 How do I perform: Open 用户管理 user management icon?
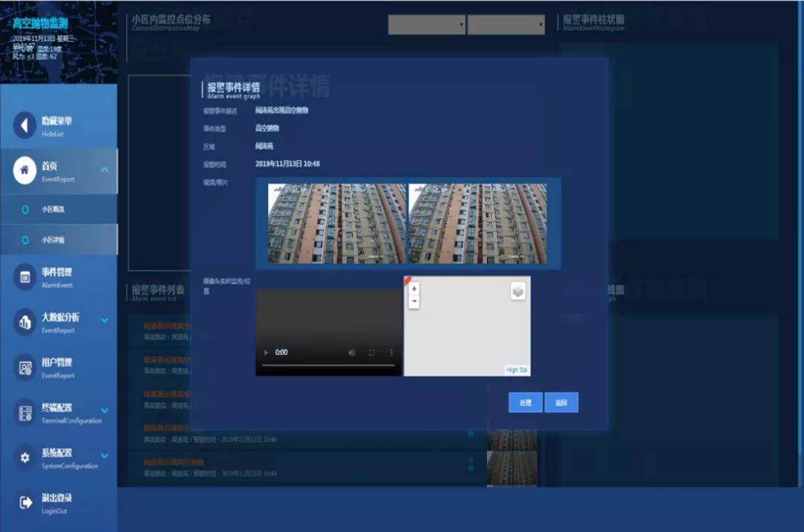coord(25,367)
